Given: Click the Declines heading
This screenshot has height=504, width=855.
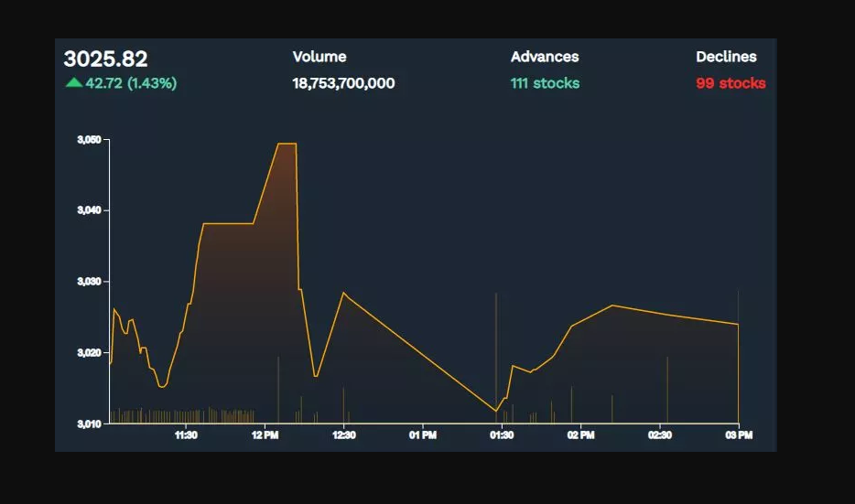Looking at the screenshot, I should [726, 57].
